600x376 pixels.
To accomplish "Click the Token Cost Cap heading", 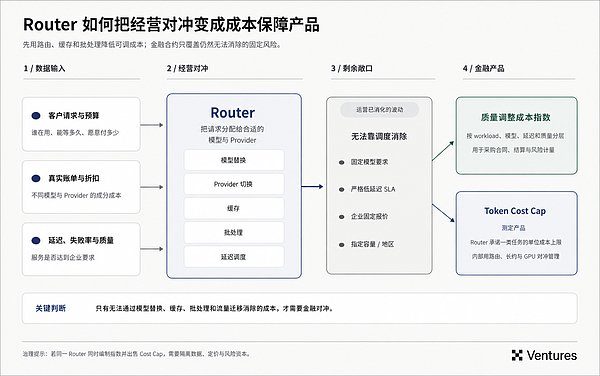I will point(515,211).
